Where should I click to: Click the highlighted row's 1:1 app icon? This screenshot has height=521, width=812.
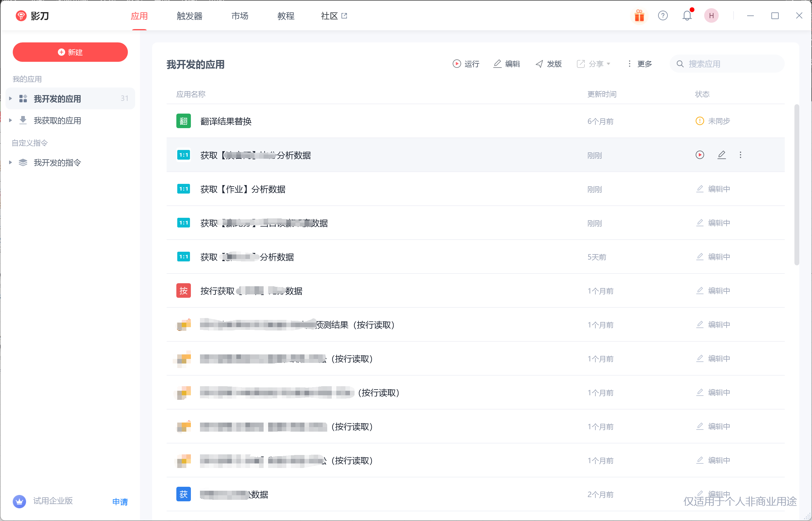183,155
